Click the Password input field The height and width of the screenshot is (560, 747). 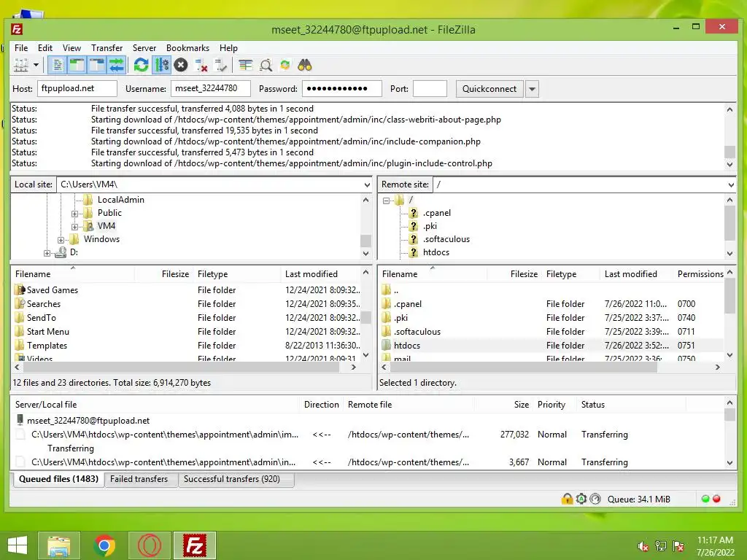pyautogui.click(x=342, y=88)
